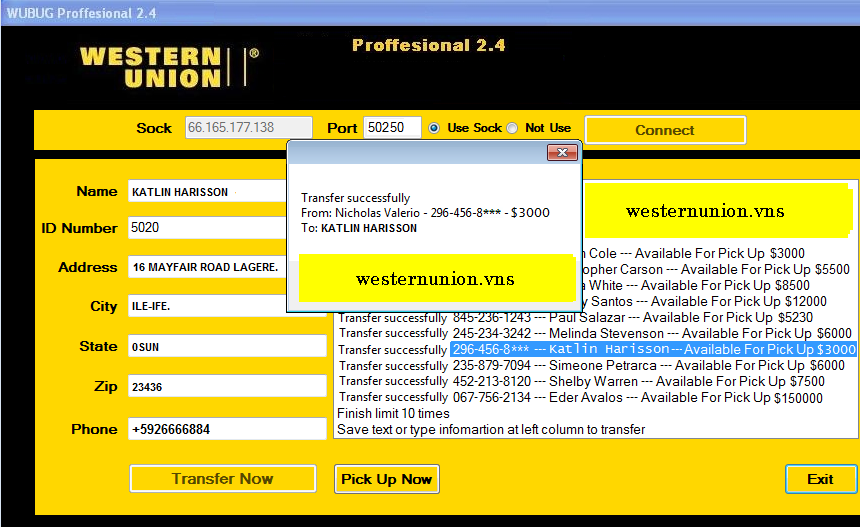
Task: Select the White $8500 pick up row
Action: tap(697, 285)
